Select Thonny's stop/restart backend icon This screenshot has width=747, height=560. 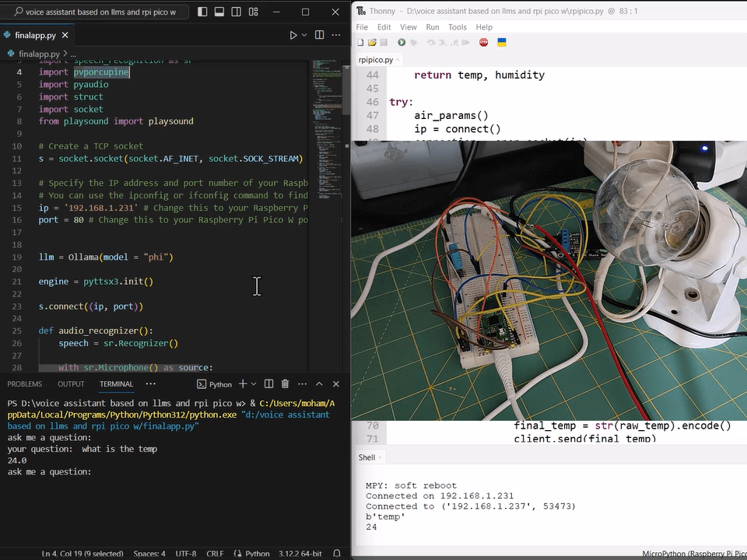(x=482, y=42)
